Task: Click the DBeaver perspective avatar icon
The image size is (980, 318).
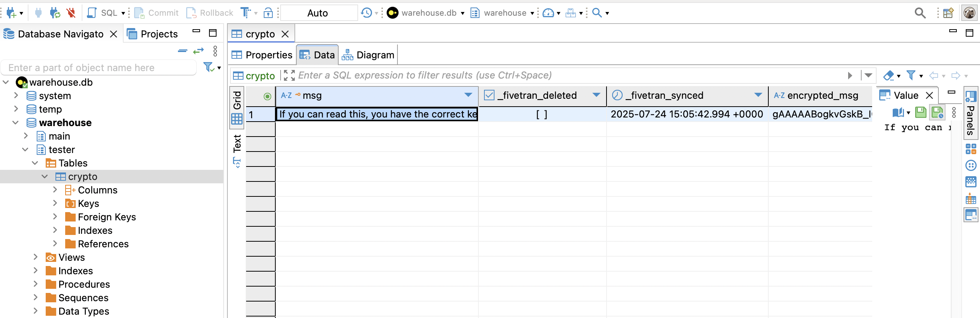Action: click(970, 13)
